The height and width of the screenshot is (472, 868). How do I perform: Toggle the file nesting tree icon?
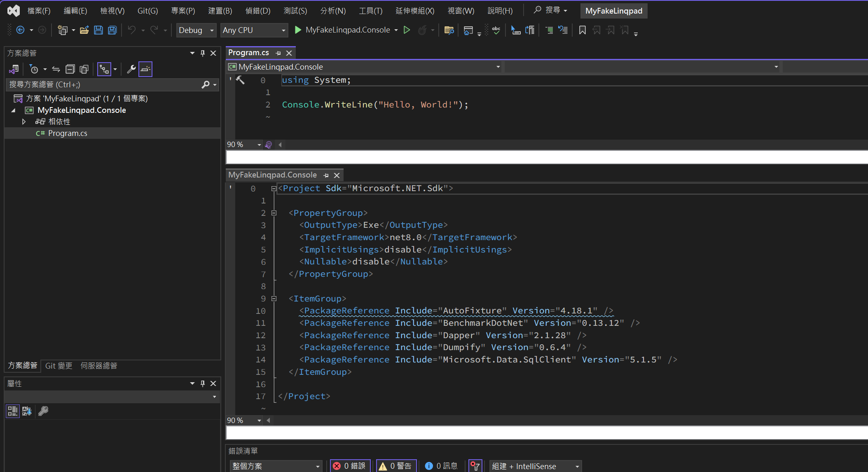tap(104, 69)
